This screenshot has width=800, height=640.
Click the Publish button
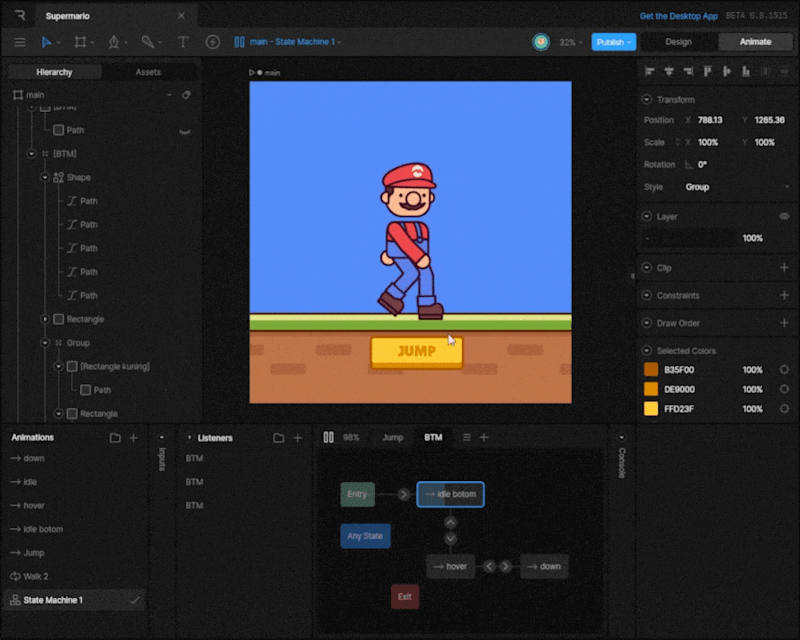coord(614,42)
